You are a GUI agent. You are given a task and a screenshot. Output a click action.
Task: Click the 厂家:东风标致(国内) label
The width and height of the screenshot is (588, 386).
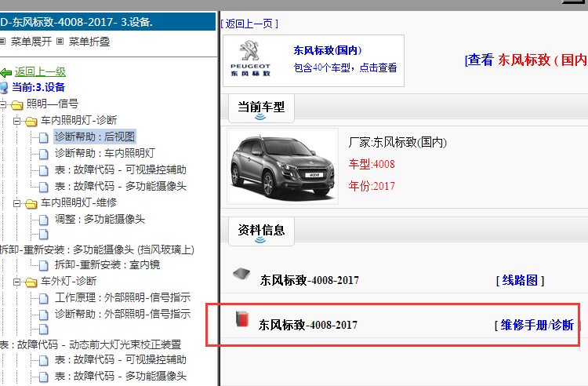click(397, 142)
